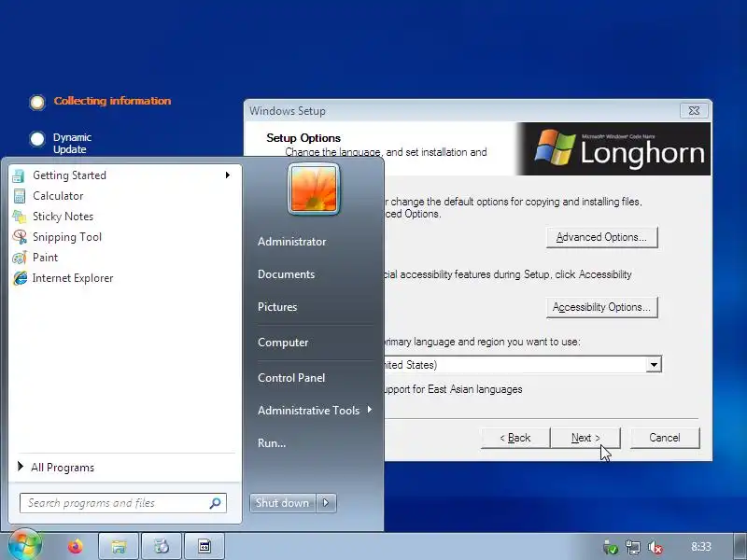Click the user account flower picture

(x=314, y=189)
